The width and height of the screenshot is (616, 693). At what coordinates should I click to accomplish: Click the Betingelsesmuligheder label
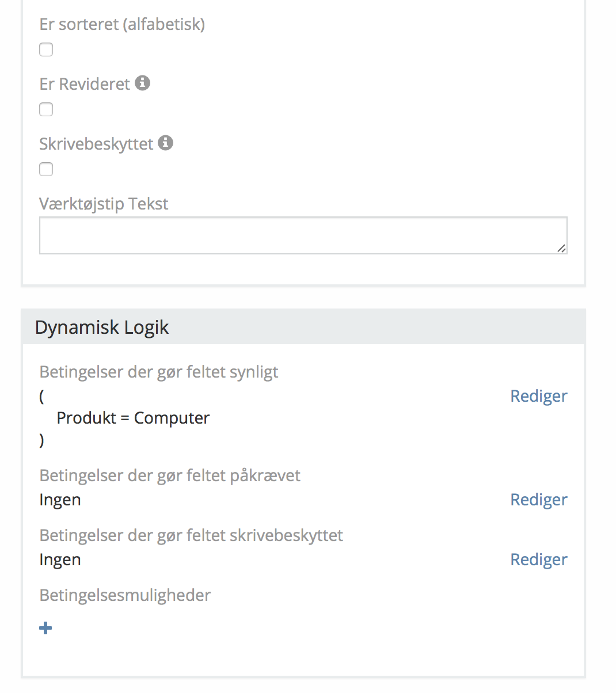(x=125, y=595)
